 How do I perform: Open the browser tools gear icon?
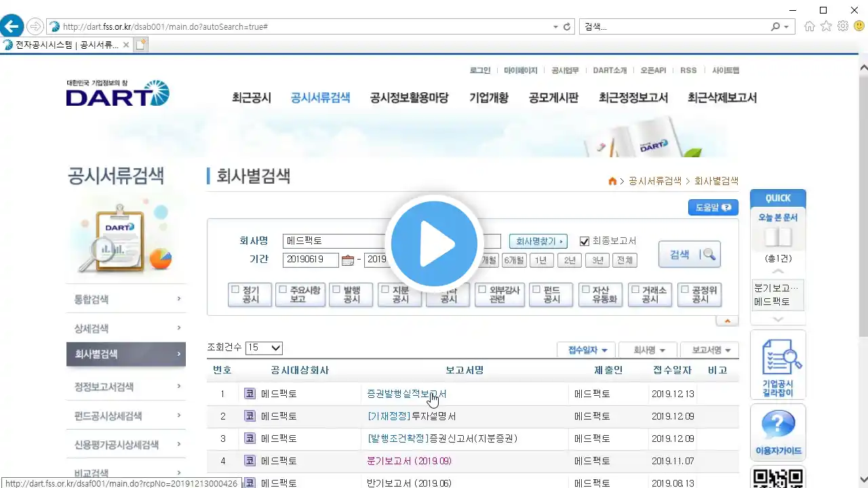[x=843, y=26]
